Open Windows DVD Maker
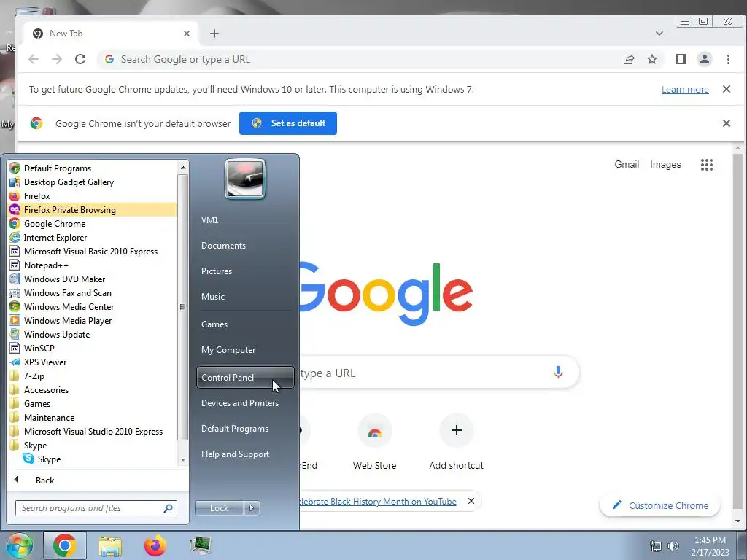This screenshot has width=747, height=560. (x=92, y=279)
